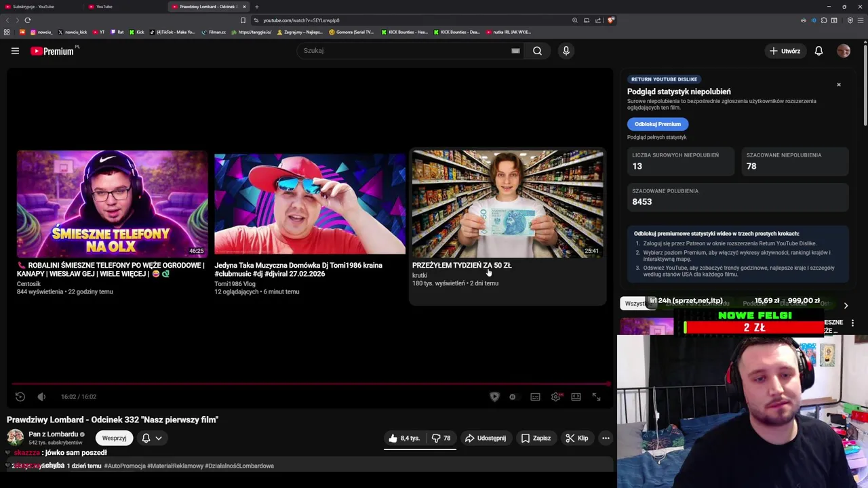
Task: Click the Wesprzyj join button
Action: (x=114, y=438)
